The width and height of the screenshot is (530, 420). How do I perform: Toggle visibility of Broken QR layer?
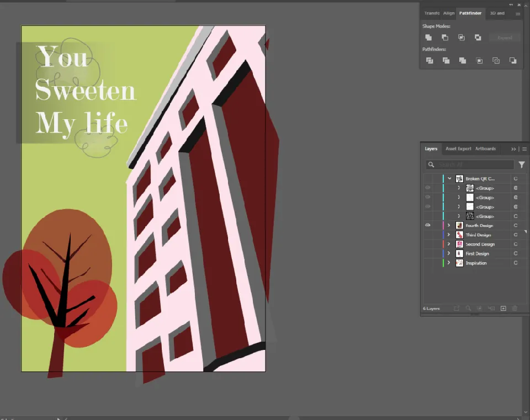tap(427, 178)
